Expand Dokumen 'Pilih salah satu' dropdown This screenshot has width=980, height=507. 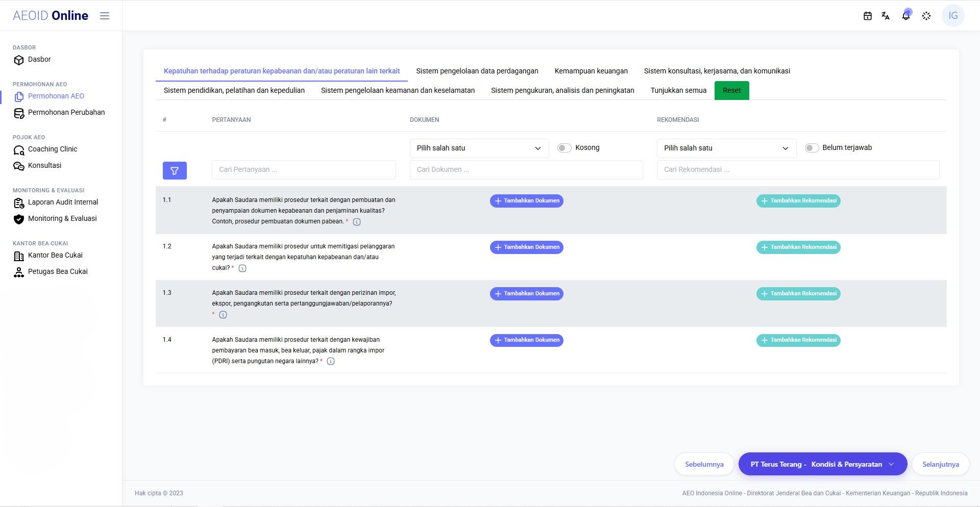(x=479, y=148)
